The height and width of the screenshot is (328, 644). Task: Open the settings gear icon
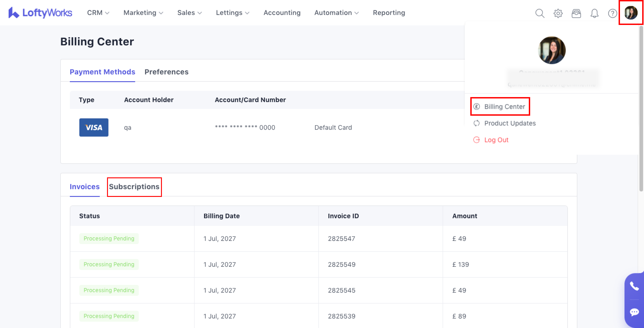pyautogui.click(x=558, y=13)
